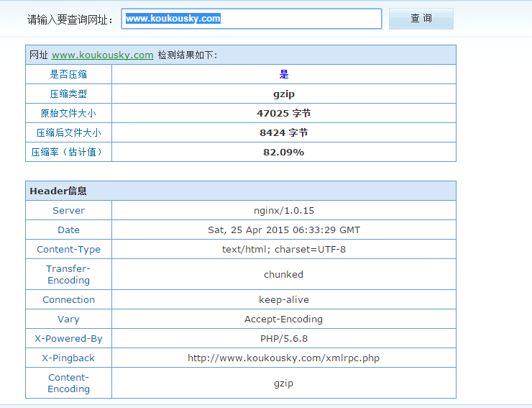Select the Server header label
Image resolution: width=532 pixels, height=408 pixels.
[68, 211]
